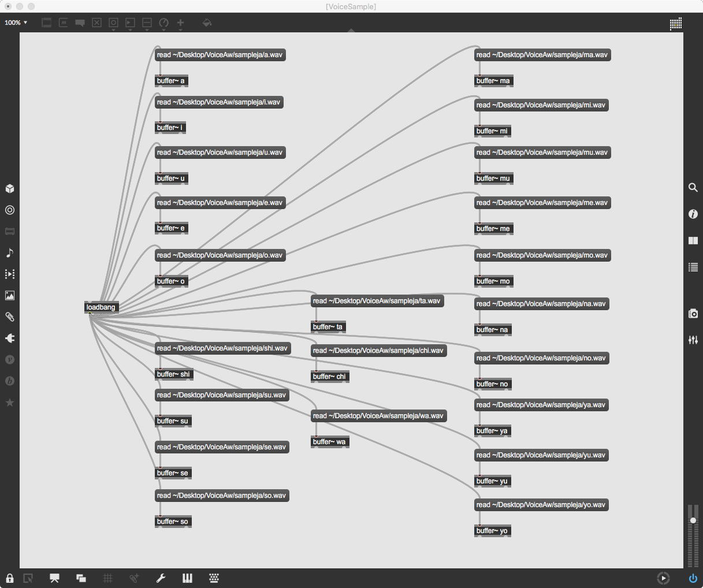The width and height of the screenshot is (703, 588).
Task: Open the BEAP modules icon
Action: click(10, 381)
